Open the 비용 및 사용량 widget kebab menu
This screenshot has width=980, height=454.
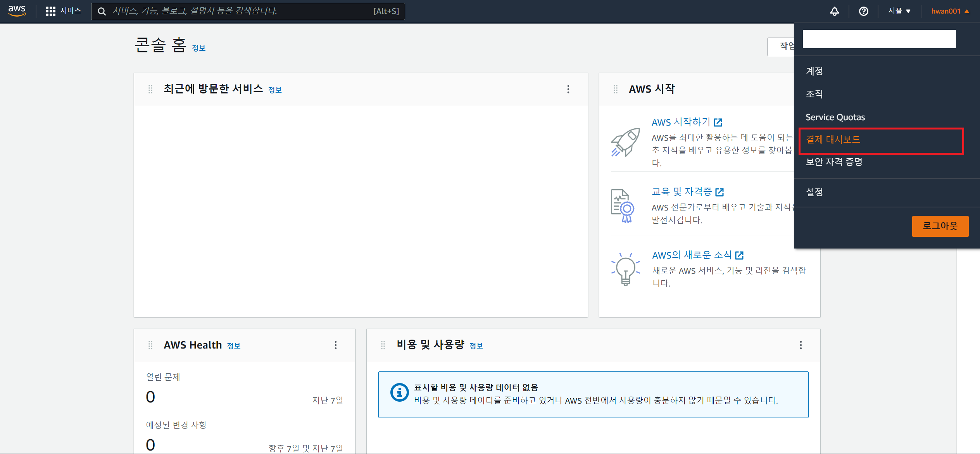(801, 345)
